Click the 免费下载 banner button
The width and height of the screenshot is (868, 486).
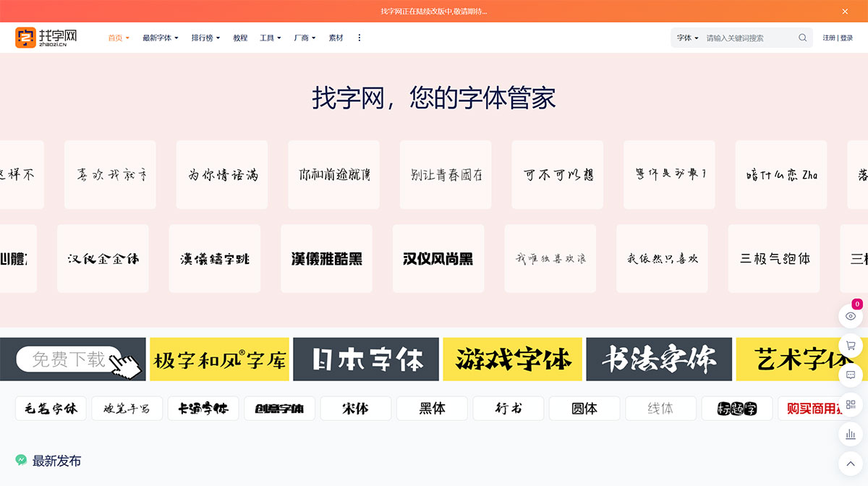pyautogui.click(x=69, y=359)
